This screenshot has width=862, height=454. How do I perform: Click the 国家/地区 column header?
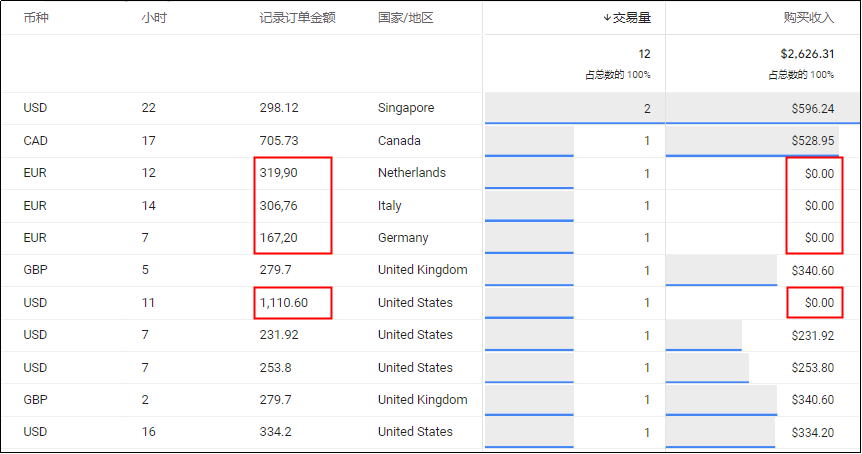[406, 18]
